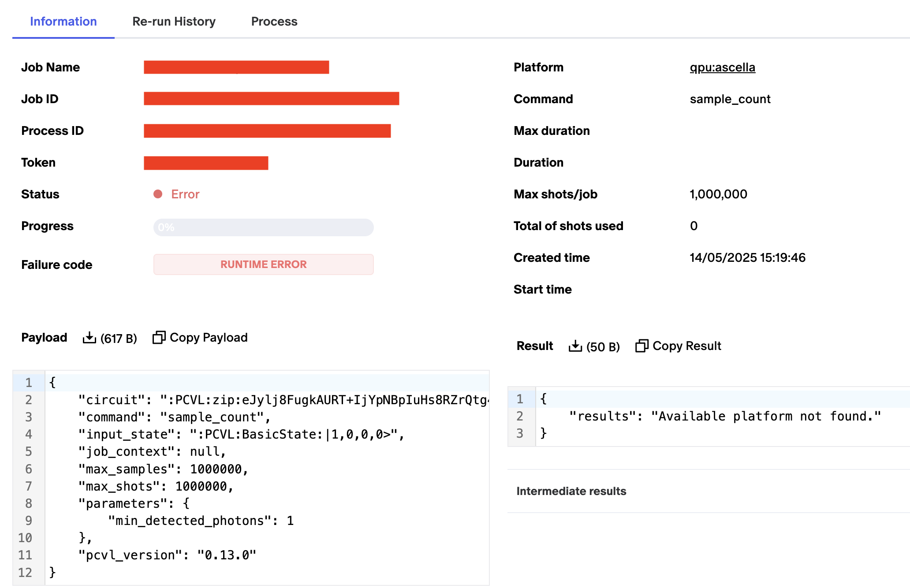Open the Process tab
This screenshot has width=910, height=588.
tap(274, 21)
